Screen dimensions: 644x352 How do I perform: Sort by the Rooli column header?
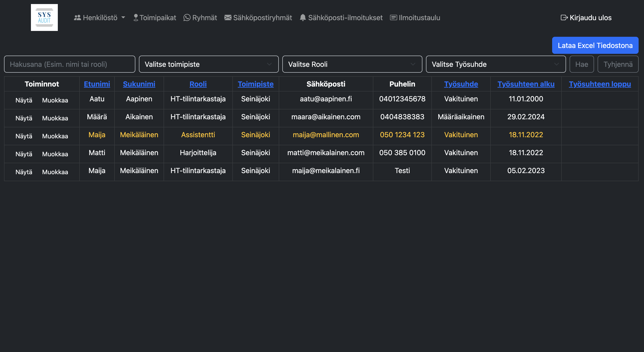198,84
